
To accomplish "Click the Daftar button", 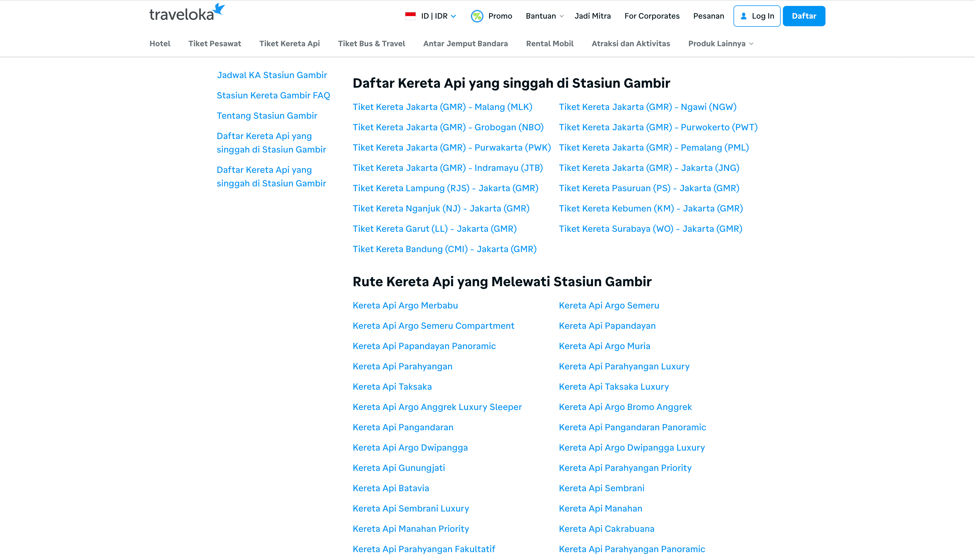I will coord(804,16).
